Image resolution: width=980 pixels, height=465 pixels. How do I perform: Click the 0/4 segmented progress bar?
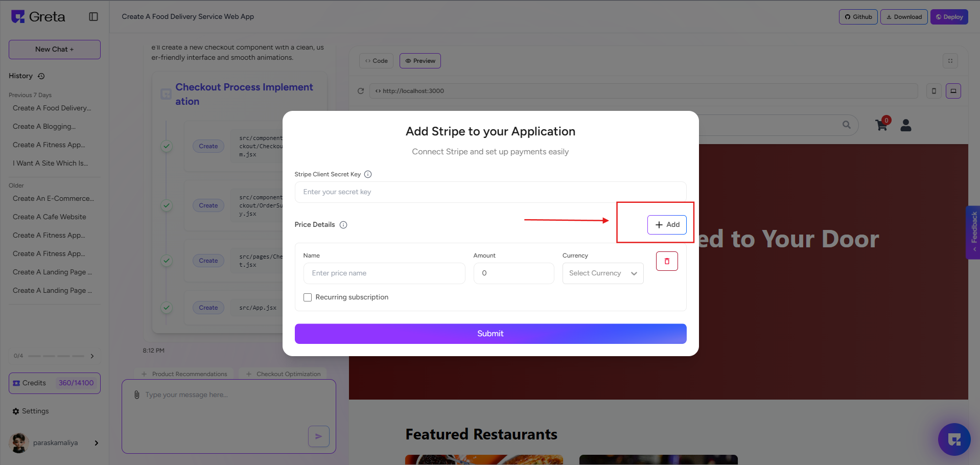56,356
